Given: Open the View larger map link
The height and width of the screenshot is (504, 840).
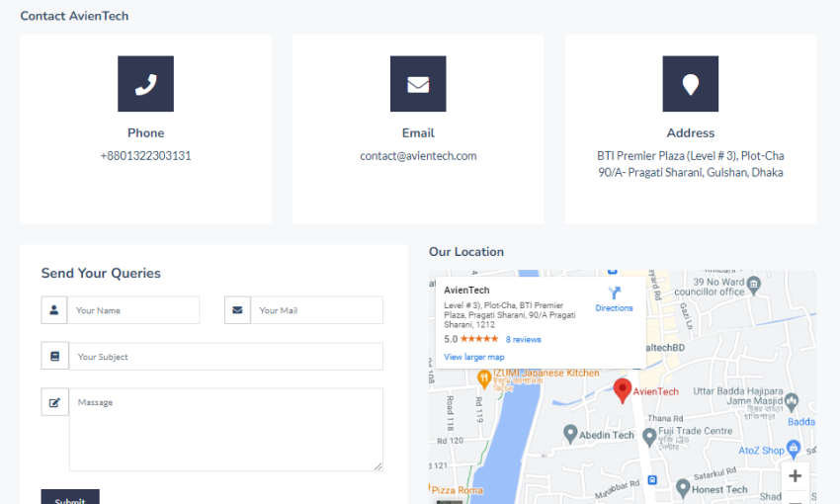Looking at the screenshot, I should click(474, 357).
